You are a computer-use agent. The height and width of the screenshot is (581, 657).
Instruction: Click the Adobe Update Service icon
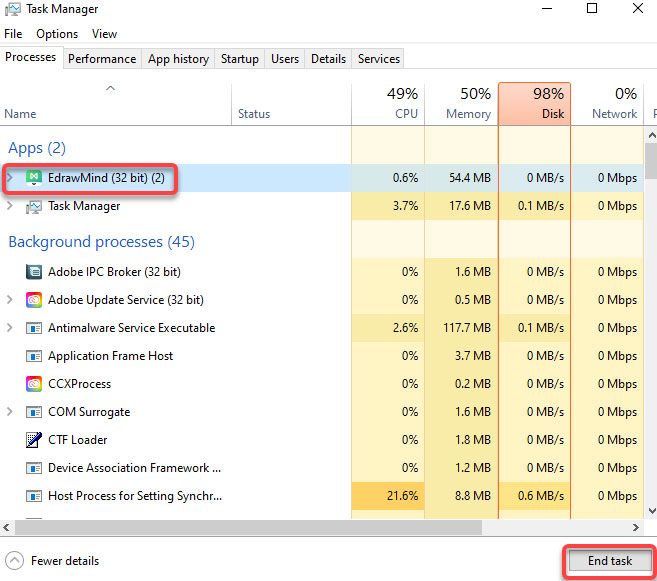point(34,300)
